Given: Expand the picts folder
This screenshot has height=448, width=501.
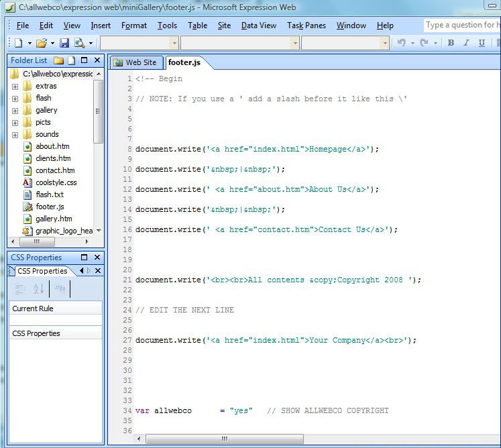Looking at the screenshot, I should coord(15,123).
